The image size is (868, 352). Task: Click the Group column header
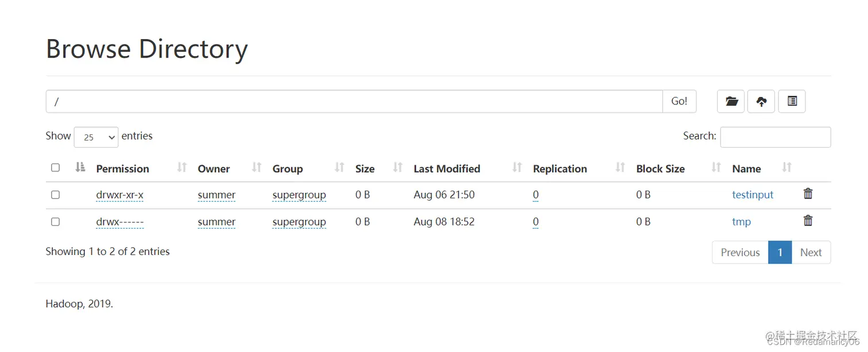coord(287,169)
